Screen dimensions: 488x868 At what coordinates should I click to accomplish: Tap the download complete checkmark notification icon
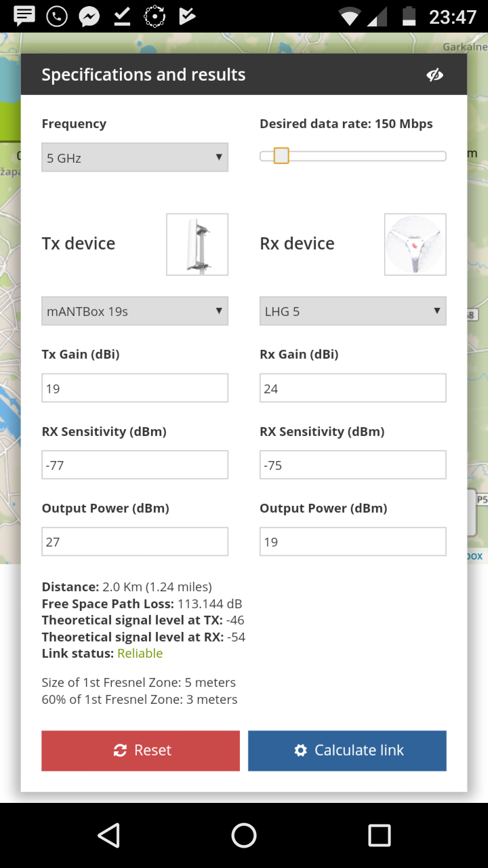click(x=122, y=16)
